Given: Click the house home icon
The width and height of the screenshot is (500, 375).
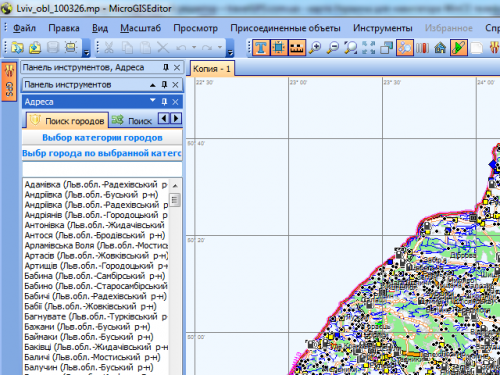Looking at the screenshot, I should (x=440, y=48).
